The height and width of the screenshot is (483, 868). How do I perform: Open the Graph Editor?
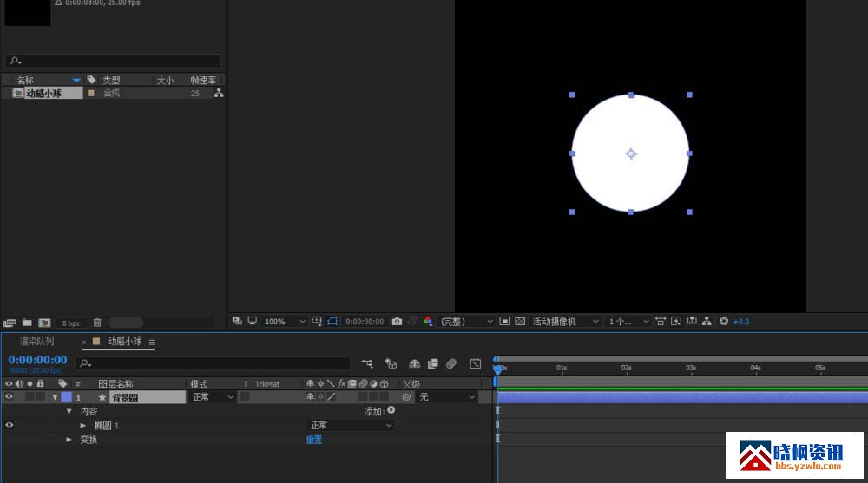tap(475, 363)
